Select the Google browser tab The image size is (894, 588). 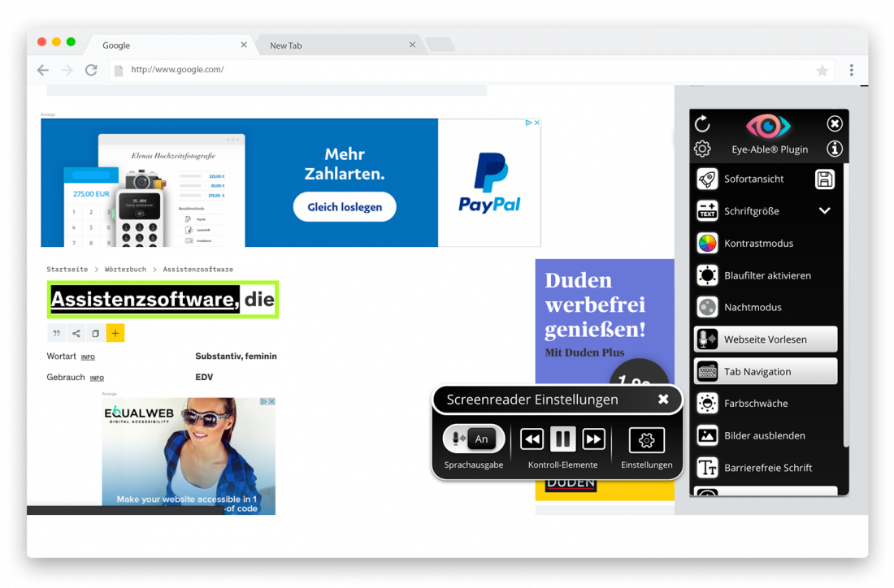[x=116, y=45]
